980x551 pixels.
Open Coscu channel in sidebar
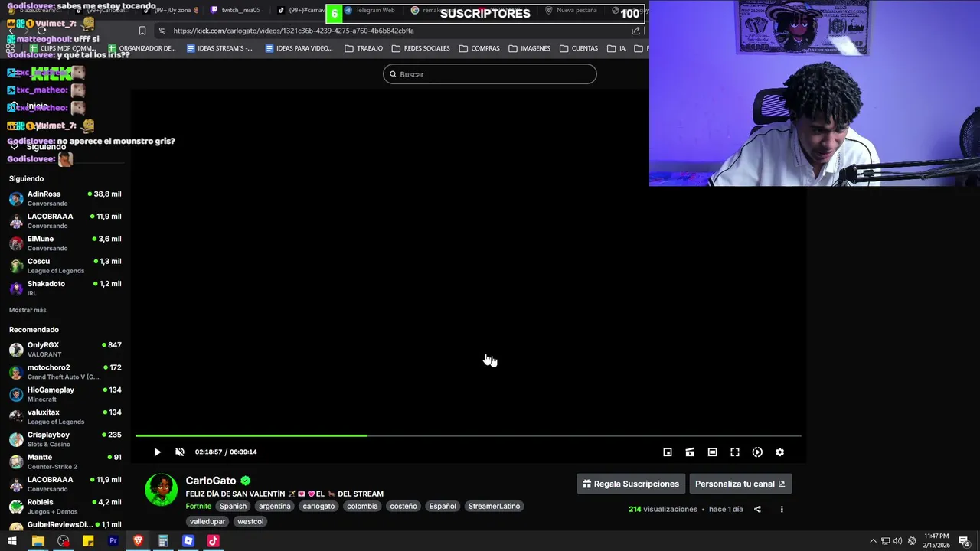[x=65, y=266]
